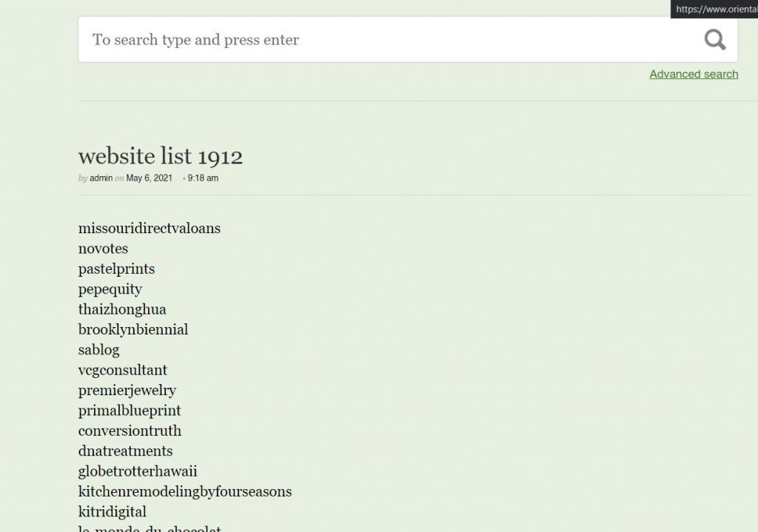Screen dimensions: 758x532
Task: Select the conversiontruth entry
Action: coord(130,431)
